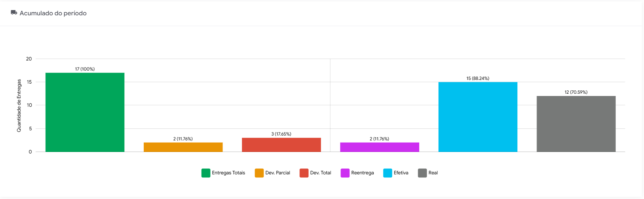Select the green 17 (100%) bar
This screenshot has width=644, height=199.
pyautogui.click(x=85, y=112)
